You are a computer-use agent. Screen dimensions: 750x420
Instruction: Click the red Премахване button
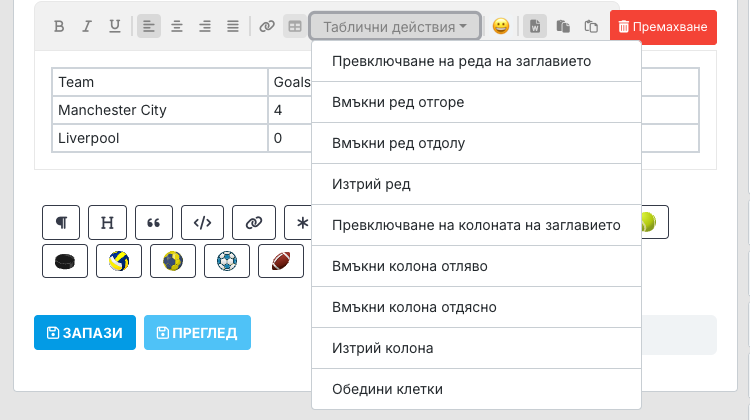[x=663, y=27]
